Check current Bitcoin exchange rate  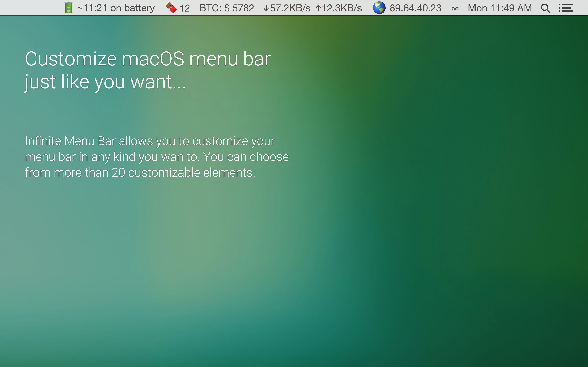[226, 8]
